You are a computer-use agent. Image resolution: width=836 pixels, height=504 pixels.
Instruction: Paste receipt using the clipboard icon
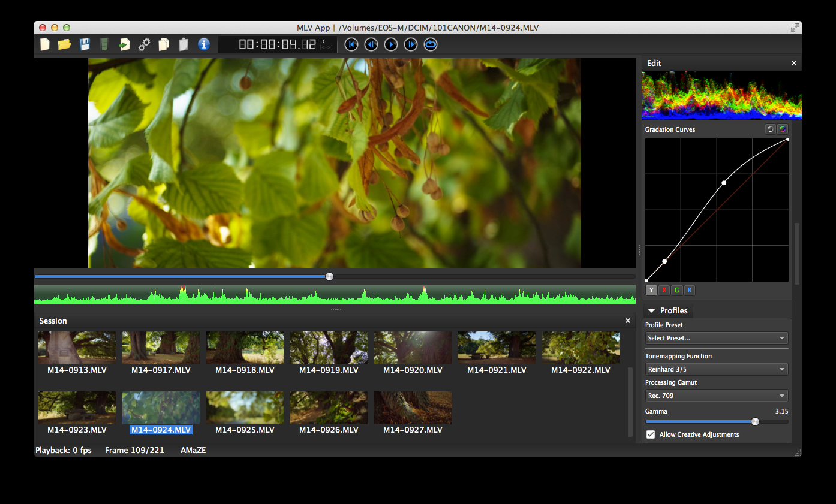coord(184,44)
